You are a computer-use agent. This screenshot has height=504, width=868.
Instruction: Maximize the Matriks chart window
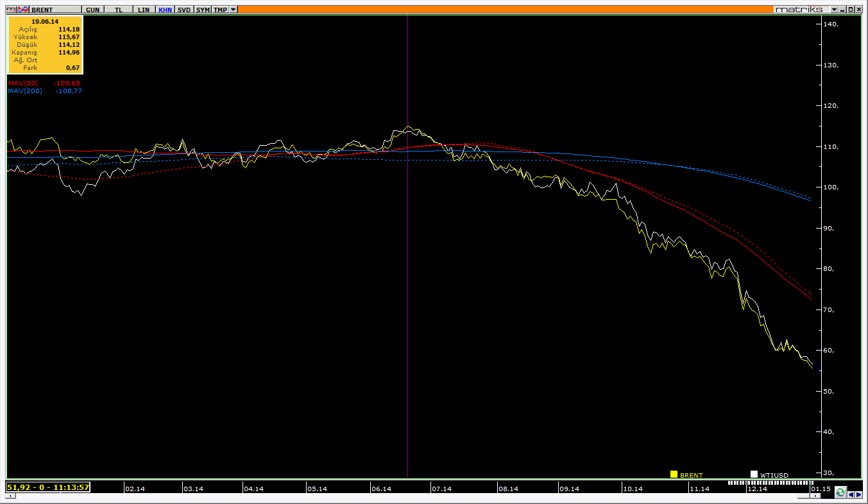851,10
